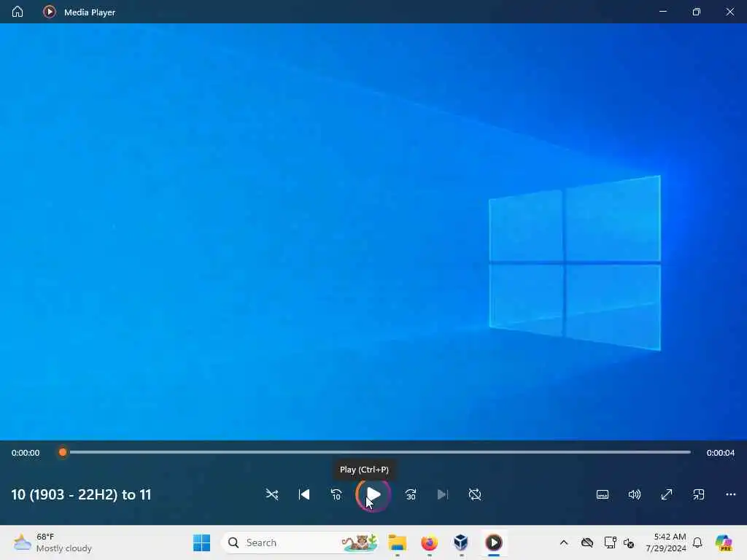Screen dimensions: 747x560
Task: Enter full screen mode
Action: tap(667, 494)
